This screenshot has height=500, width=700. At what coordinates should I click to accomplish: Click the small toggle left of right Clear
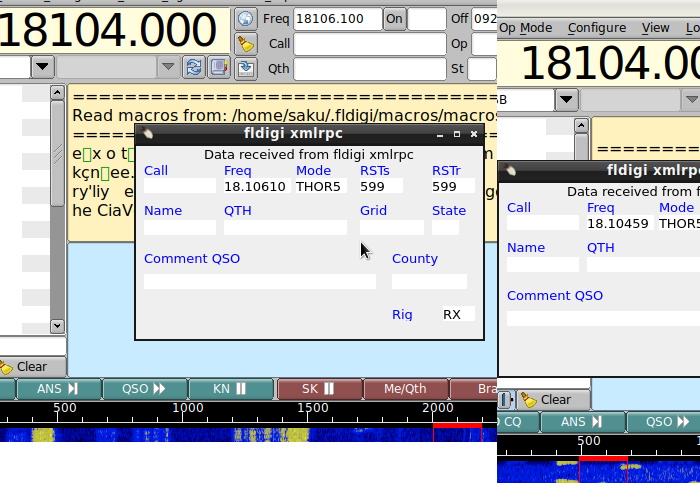506,400
